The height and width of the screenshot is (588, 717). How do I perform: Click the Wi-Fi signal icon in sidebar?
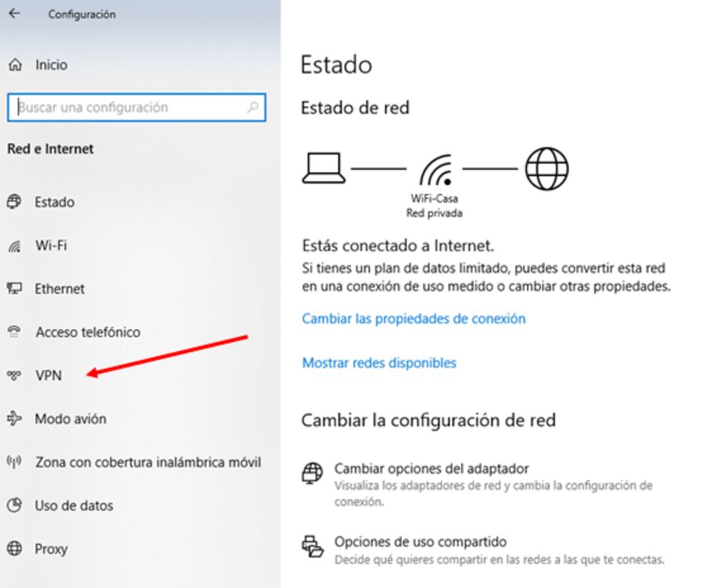tap(14, 246)
